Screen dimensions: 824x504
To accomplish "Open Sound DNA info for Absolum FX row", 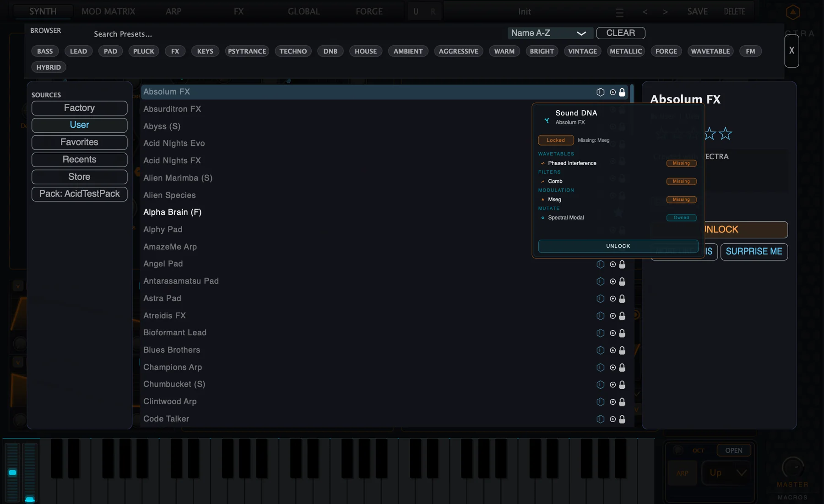I will [x=600, y=92].
